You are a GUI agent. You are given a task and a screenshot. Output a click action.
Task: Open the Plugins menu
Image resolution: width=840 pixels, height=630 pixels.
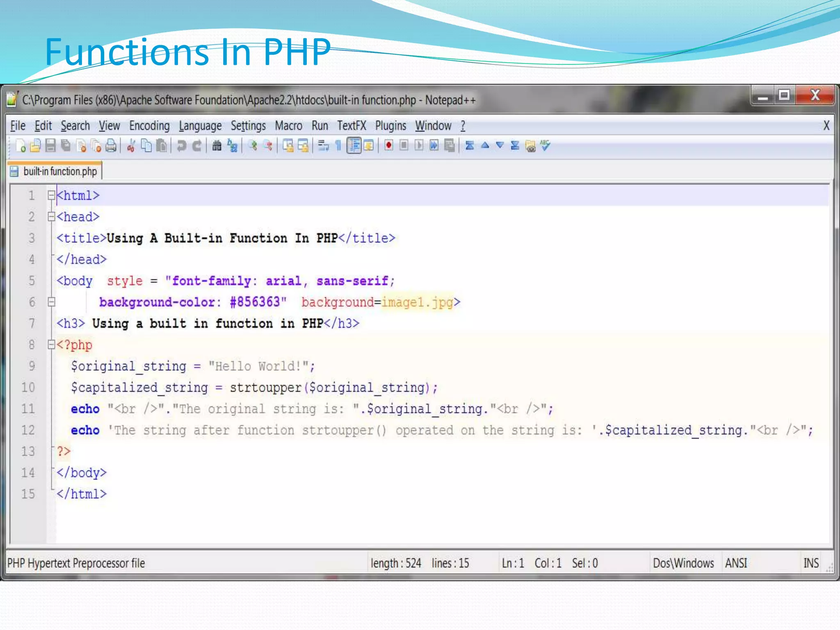[x=390, y=126]
